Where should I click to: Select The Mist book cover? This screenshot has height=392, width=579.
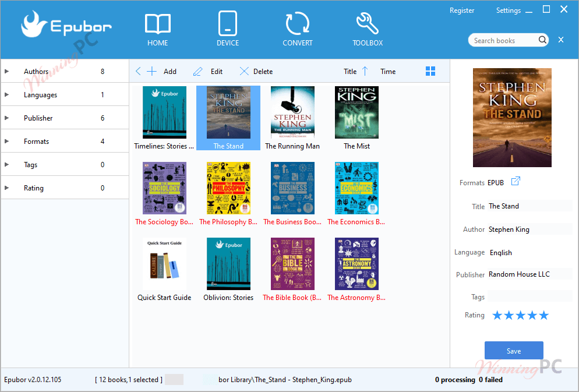(356, 112)
